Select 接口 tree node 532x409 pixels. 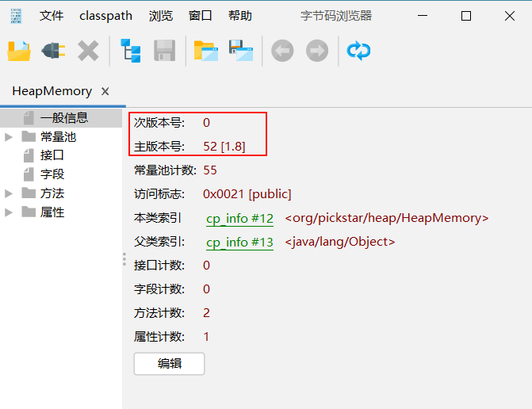(52, 155)
